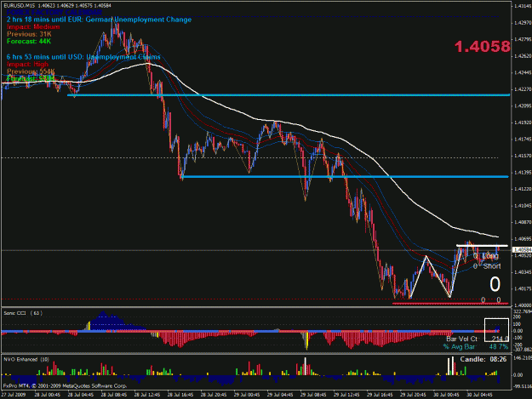The width and height of the screenshot is (532, 399).
Task: Click the 214.0 bar volume value
Action: point(500,339)
